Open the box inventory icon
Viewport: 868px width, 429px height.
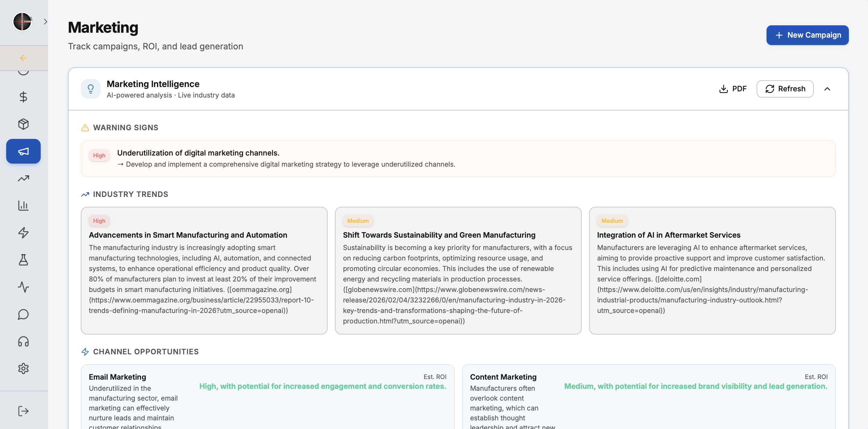[23, 124]
